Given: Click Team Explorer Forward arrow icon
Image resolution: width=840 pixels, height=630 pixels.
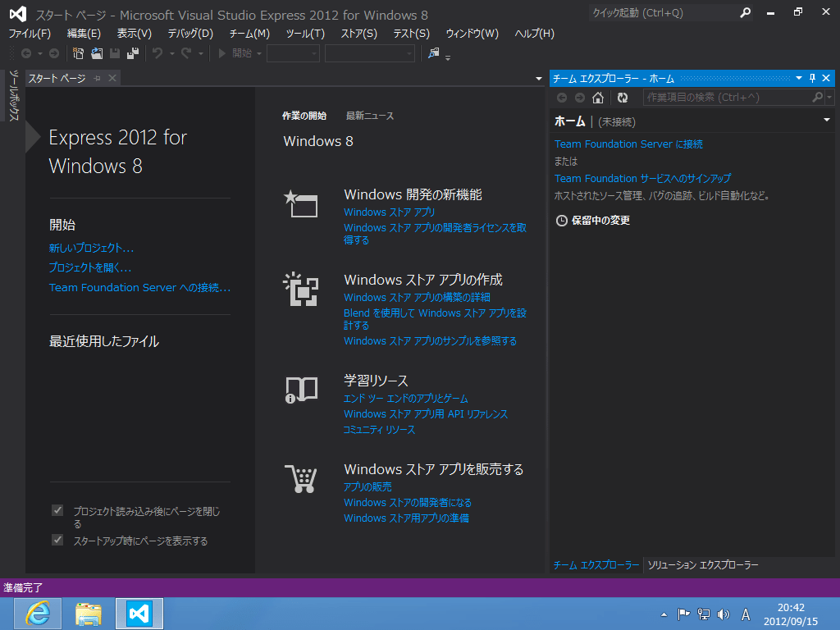Looking at the screenshot, I should [580, 98].
